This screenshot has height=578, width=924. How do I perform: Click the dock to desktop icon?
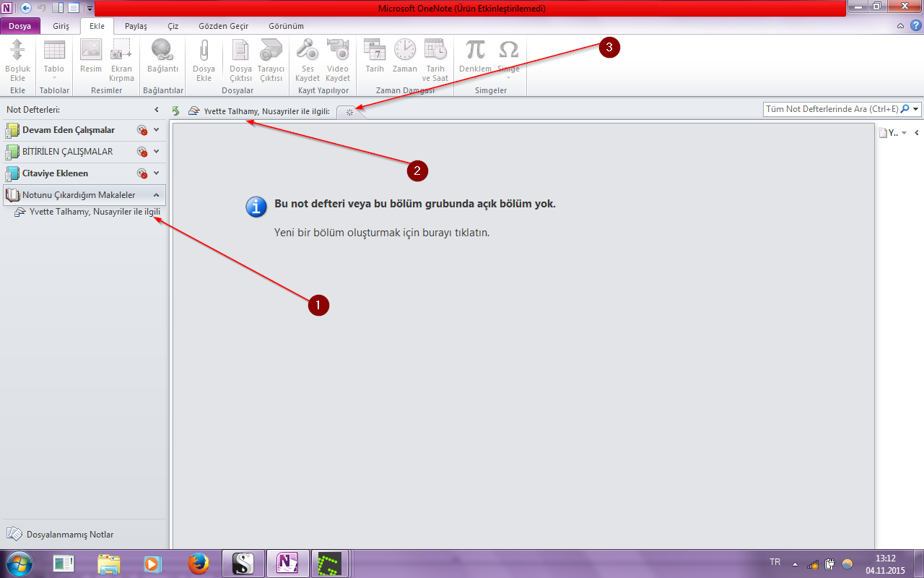pyautogui.click(x=58, y=8)
